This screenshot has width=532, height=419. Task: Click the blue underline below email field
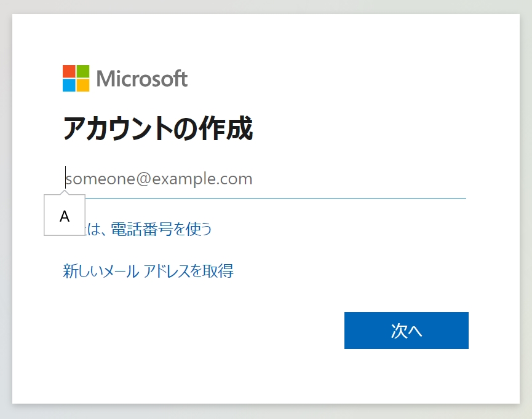click(x=276, y=198)
